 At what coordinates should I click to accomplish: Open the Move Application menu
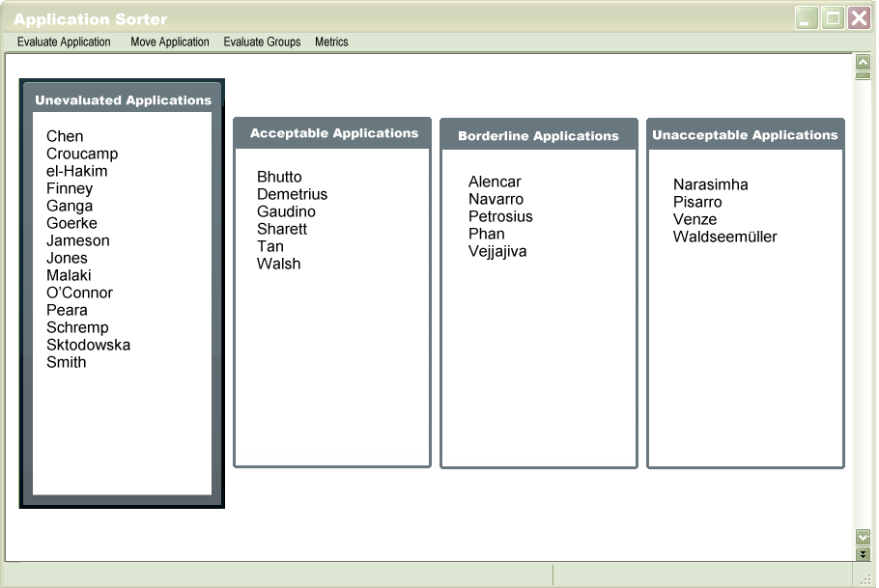coord(170,42)
